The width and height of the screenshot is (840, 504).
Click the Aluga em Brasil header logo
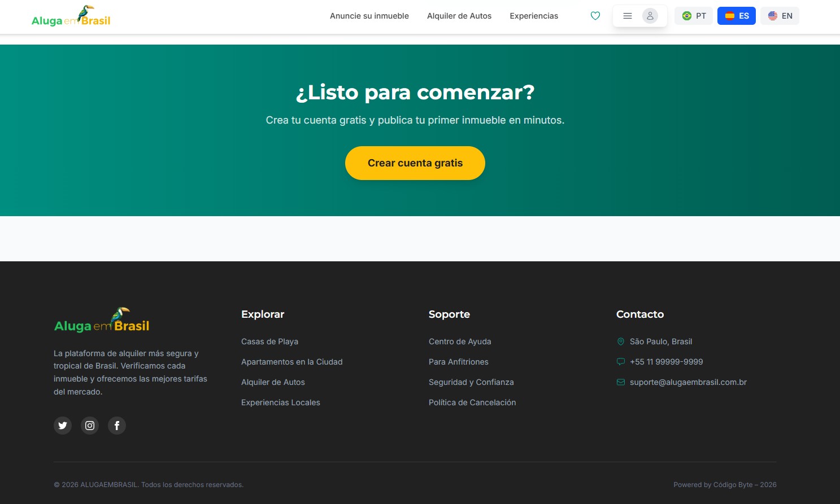click(x=71, y=16)
